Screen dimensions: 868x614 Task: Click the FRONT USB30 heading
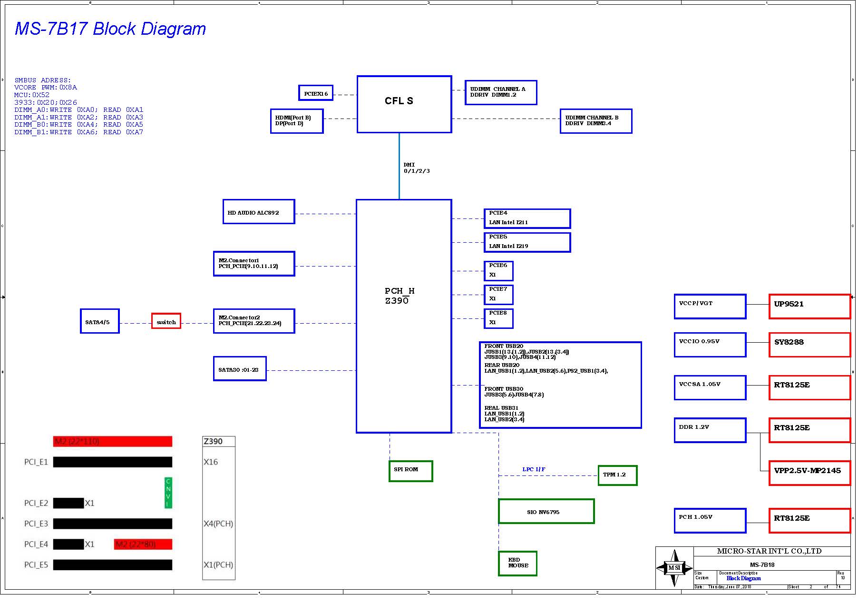504,389
